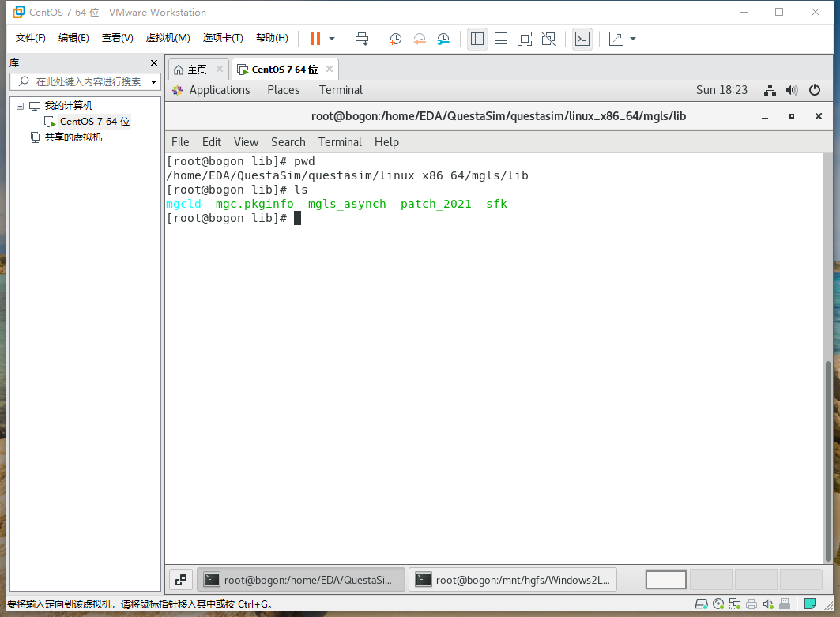Screen dimensions: 840x617
Task: Select the second workspace in switcher
Action: click(711, 580)
